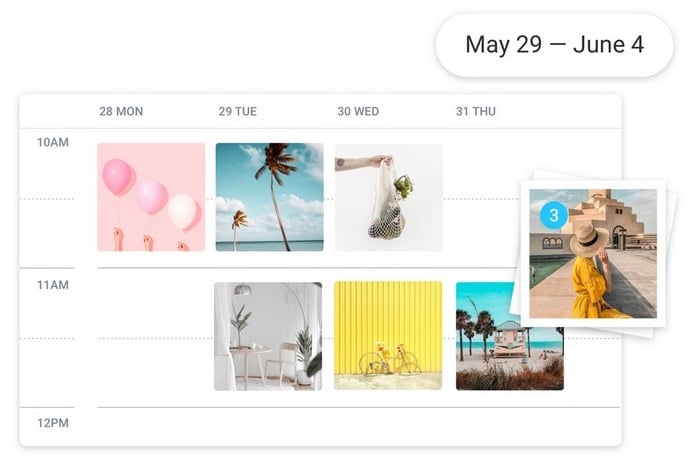The height and width of the screenshot is (464, 700).
Task: Click the empty Monday 11AM slot
Action: [151, 336]
